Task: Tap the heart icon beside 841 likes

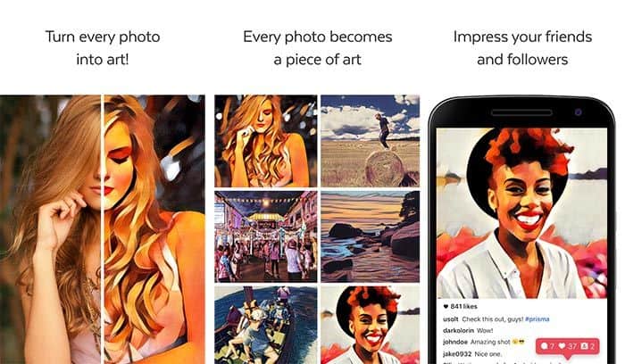Action: tap(446, 306)
